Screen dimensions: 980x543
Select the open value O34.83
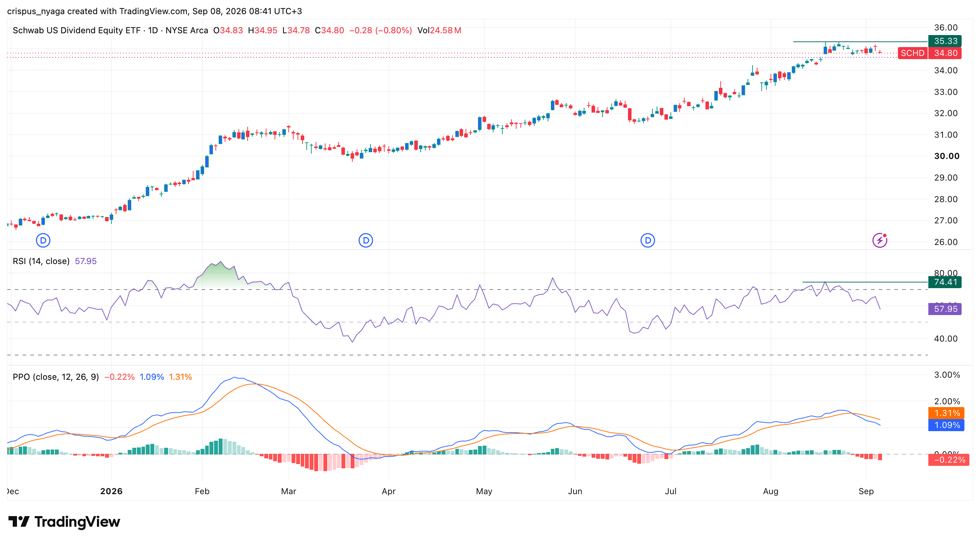[x=228, y=30]
